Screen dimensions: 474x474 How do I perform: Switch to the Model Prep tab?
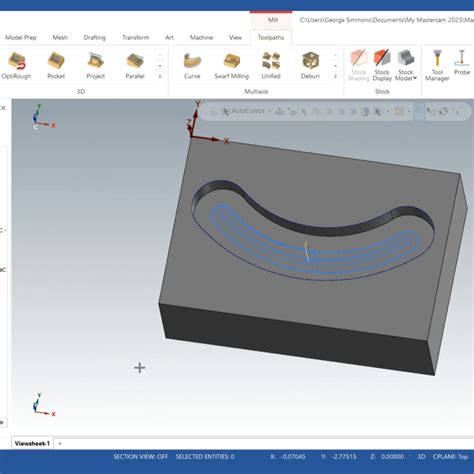click(21, 37)
